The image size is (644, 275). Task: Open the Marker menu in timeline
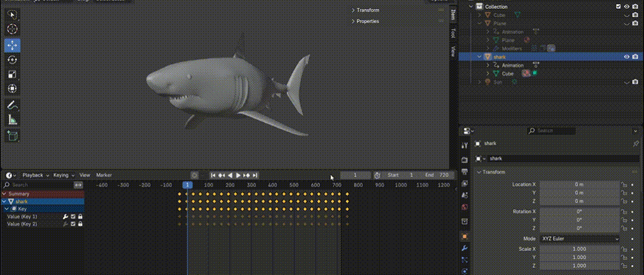104,176
